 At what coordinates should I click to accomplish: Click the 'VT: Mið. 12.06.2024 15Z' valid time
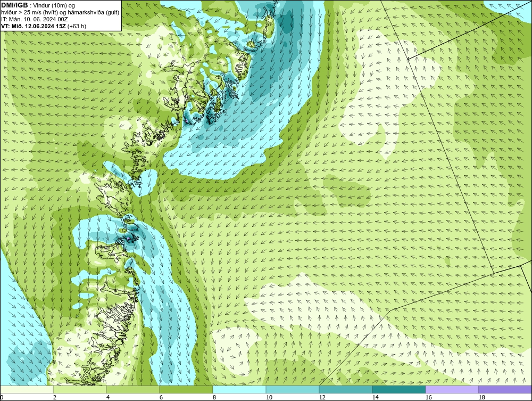34,26
